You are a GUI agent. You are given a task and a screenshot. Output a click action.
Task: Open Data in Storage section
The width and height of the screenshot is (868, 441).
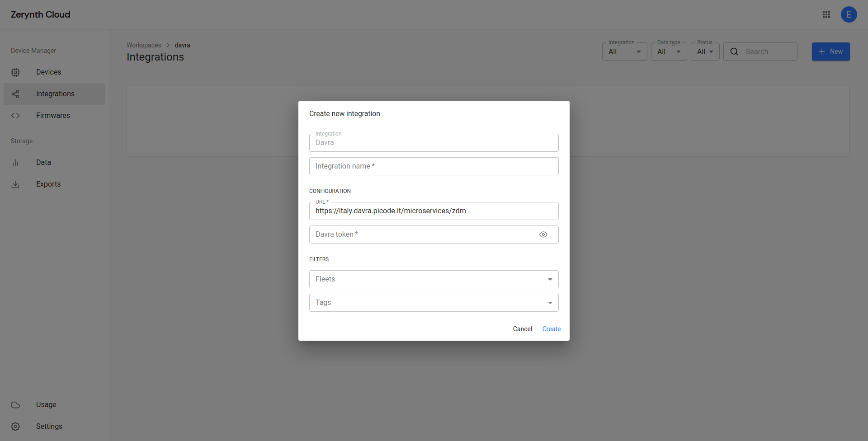click(54, 163)
